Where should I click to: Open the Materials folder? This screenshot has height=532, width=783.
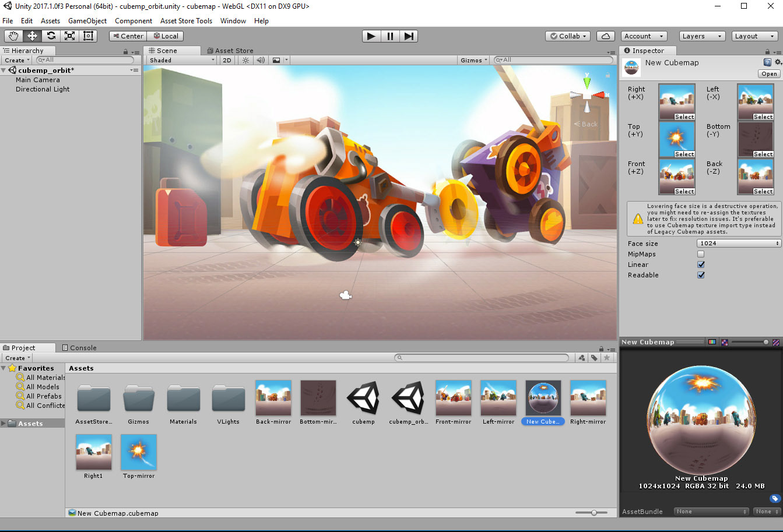183,403
